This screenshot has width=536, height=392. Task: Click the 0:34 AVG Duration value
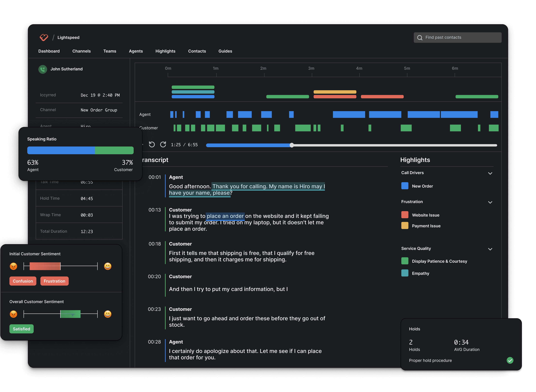(461, 342)
